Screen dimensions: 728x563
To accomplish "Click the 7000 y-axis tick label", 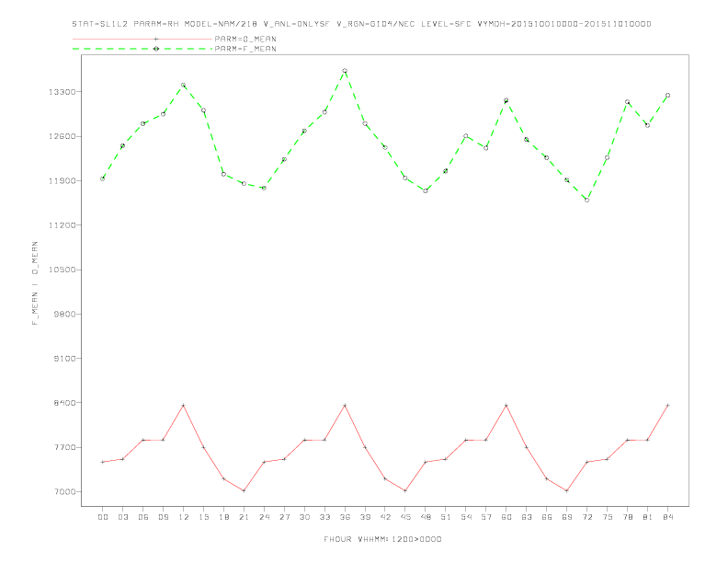I will click(x=64, y=492).
